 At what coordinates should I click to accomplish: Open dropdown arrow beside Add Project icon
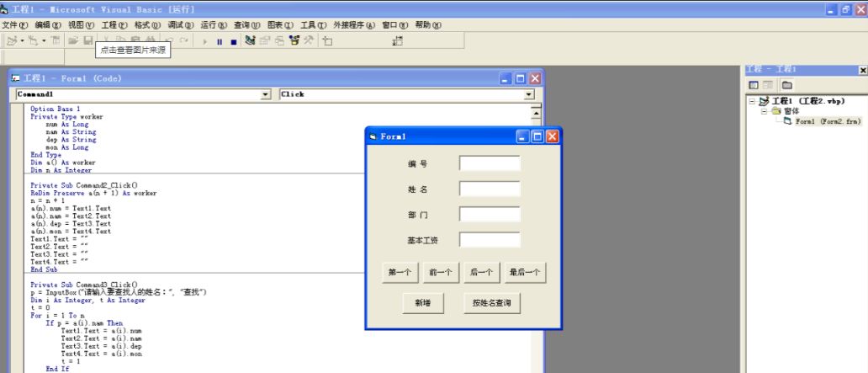[x=22, y=41]
